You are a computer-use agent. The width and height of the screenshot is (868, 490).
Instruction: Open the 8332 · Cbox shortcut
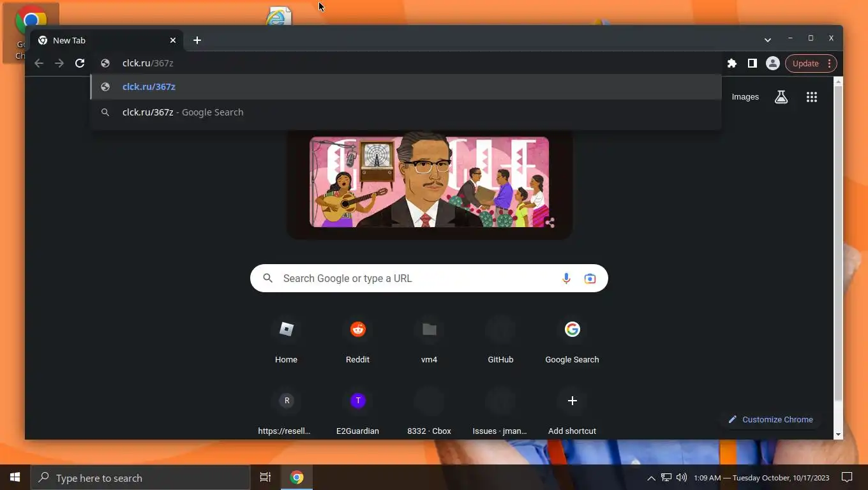(x=429, y=412)
